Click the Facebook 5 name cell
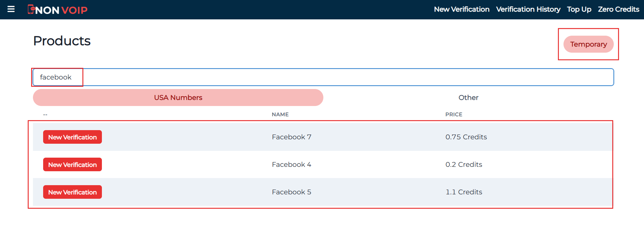Viewport: 644px width, 247px height. point(291,192)
